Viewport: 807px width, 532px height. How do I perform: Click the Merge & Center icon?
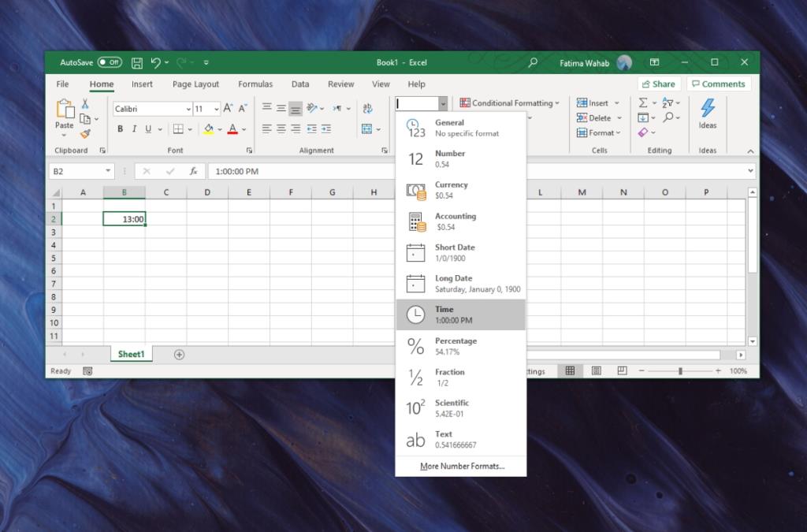366,129
